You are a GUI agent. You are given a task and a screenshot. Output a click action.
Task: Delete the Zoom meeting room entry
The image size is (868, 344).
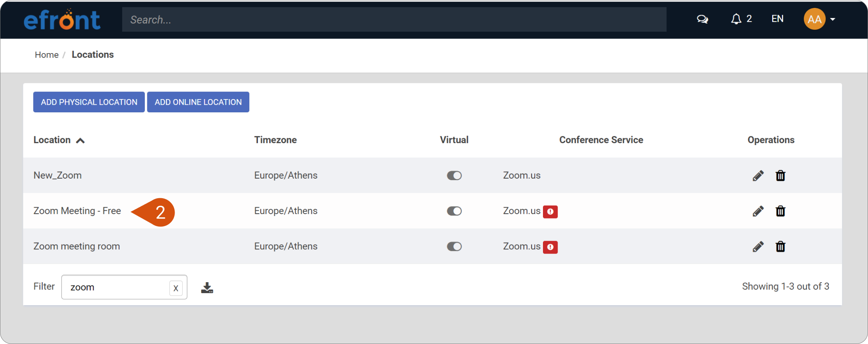781,246
